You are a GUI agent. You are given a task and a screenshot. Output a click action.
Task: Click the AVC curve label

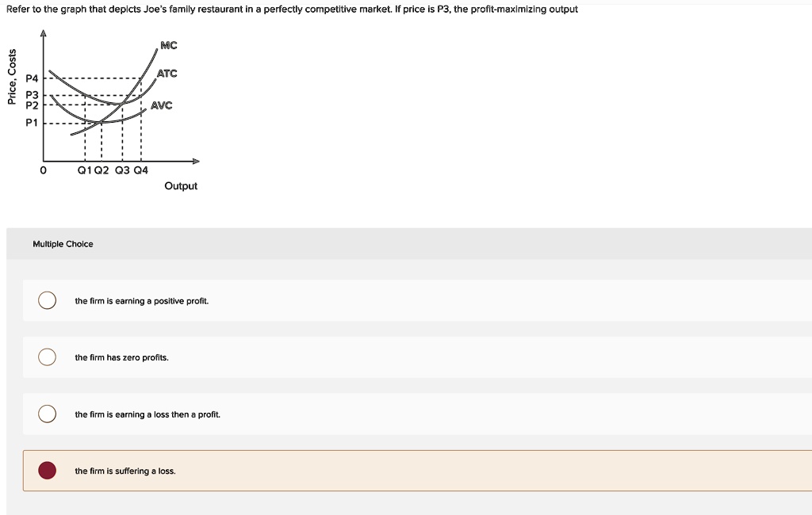pos(161,105)
